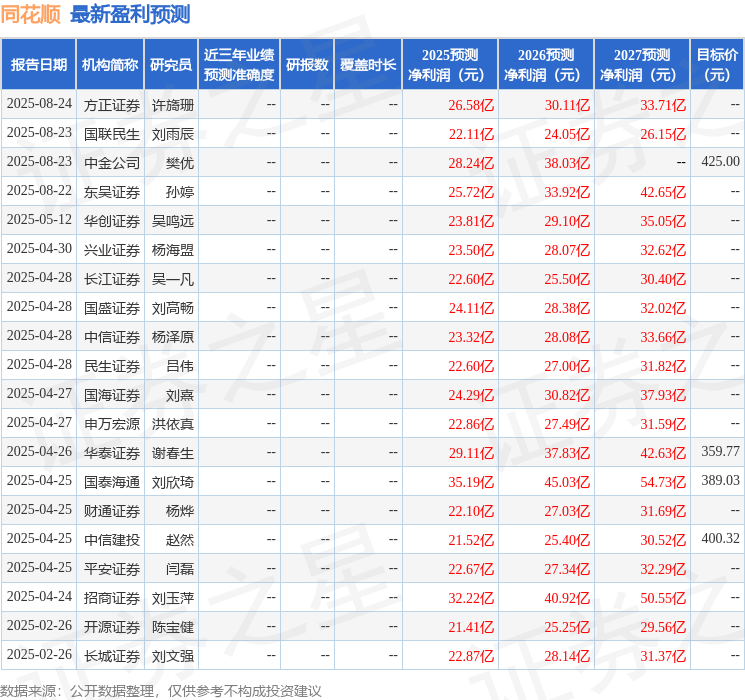Click the target price 400.32

coord(720,538)
